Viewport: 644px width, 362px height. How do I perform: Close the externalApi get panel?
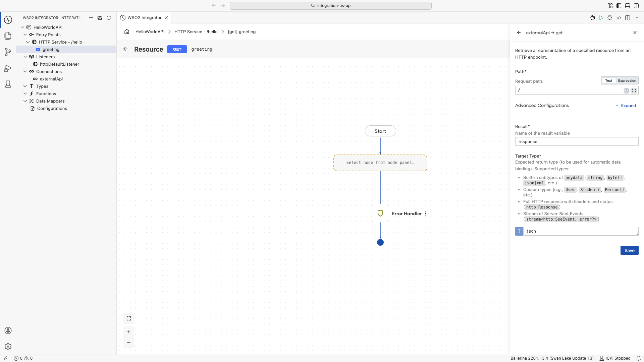click(x=635, y=33)
